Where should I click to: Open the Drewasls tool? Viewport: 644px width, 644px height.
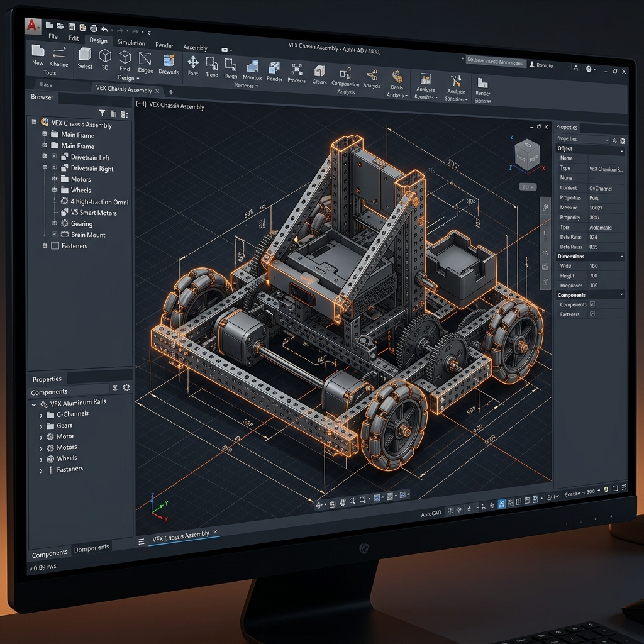coord(169,60)
